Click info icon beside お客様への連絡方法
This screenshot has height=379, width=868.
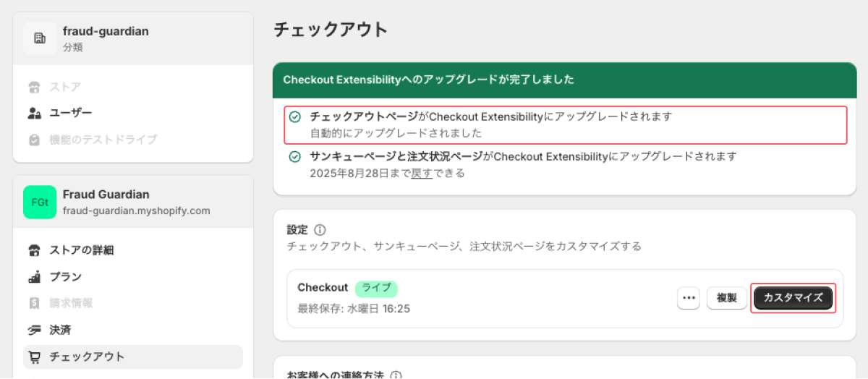tap(396, 376)
